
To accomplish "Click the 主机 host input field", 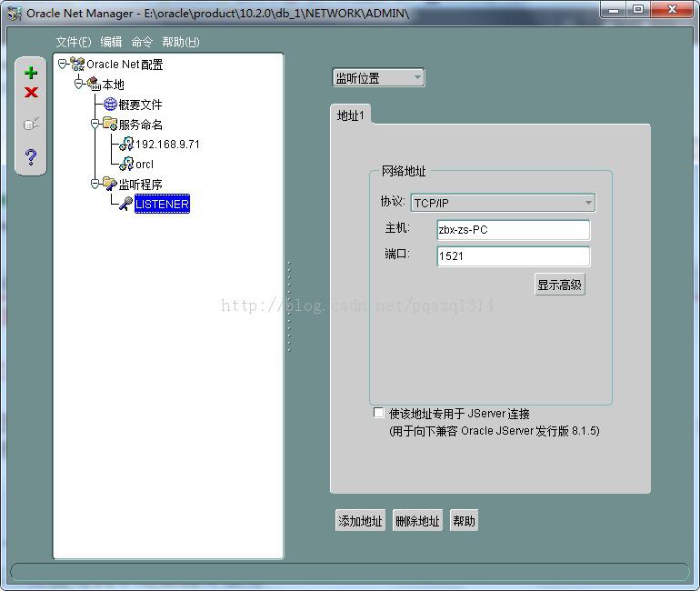I will tap(514, 230).
